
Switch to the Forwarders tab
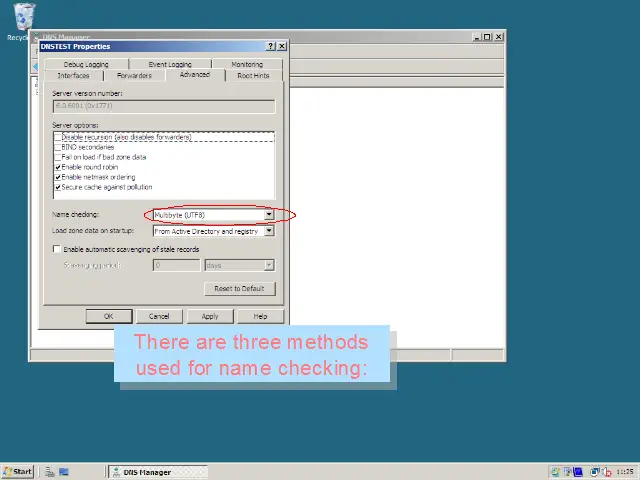click(x=134, y=76)
